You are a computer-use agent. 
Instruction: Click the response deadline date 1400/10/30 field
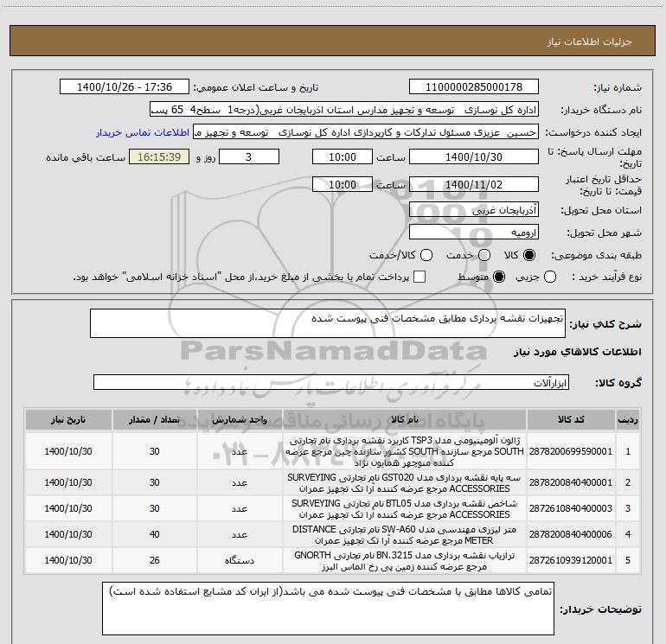coord(474,157)
